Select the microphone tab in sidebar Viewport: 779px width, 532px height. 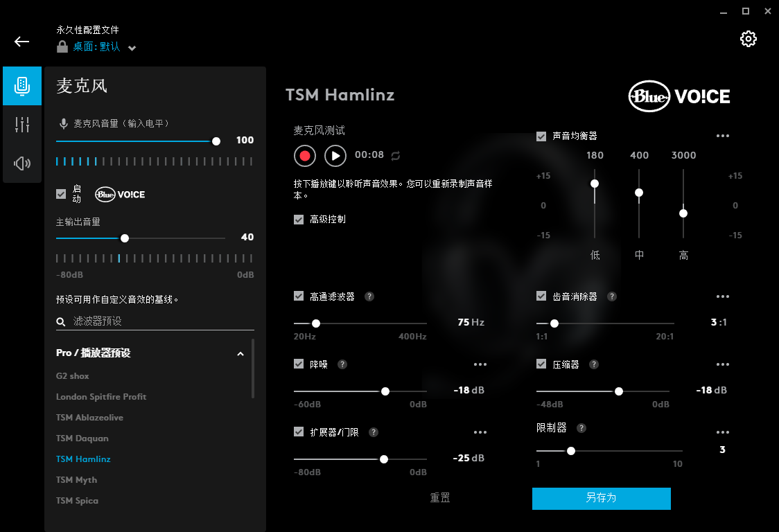(x=22, y=86)
